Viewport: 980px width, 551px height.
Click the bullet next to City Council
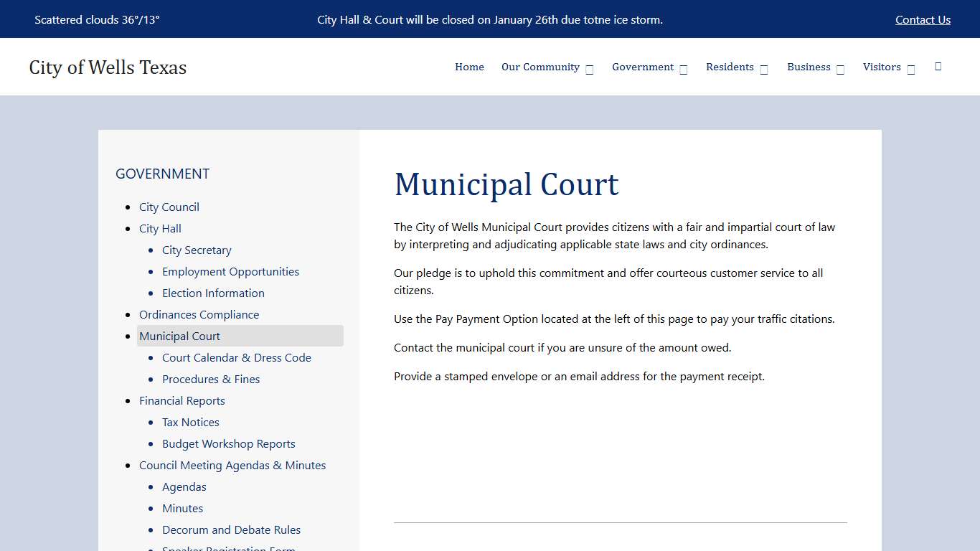128,207
